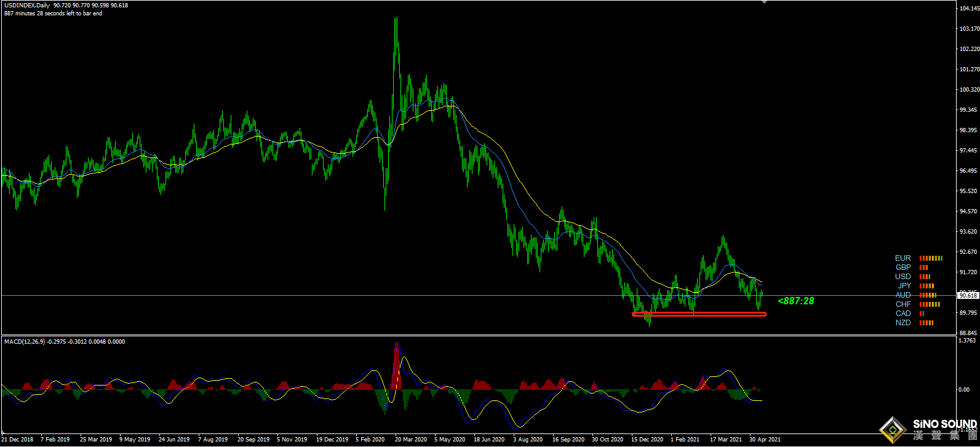
Task: Click the JPY currency strength label
Action: pos(904,286)
